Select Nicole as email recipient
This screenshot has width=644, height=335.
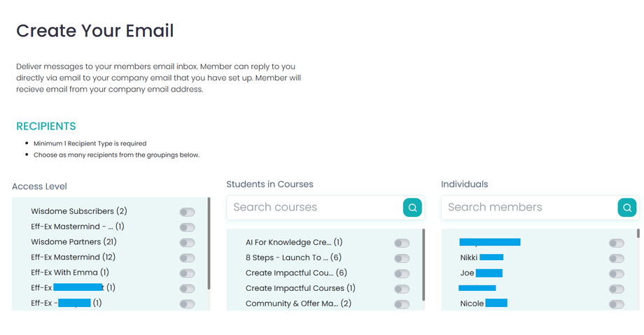[x=616, y=304]
